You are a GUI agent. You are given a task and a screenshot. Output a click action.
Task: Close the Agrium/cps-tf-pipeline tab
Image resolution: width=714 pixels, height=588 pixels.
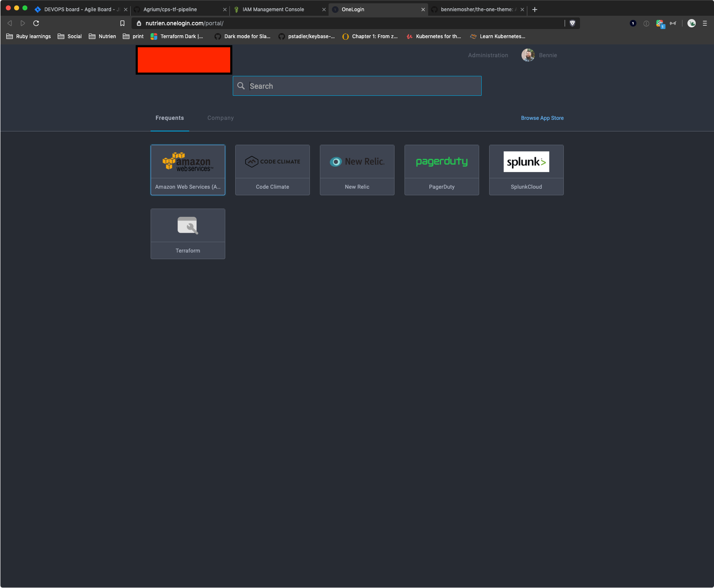pos(225,10)
